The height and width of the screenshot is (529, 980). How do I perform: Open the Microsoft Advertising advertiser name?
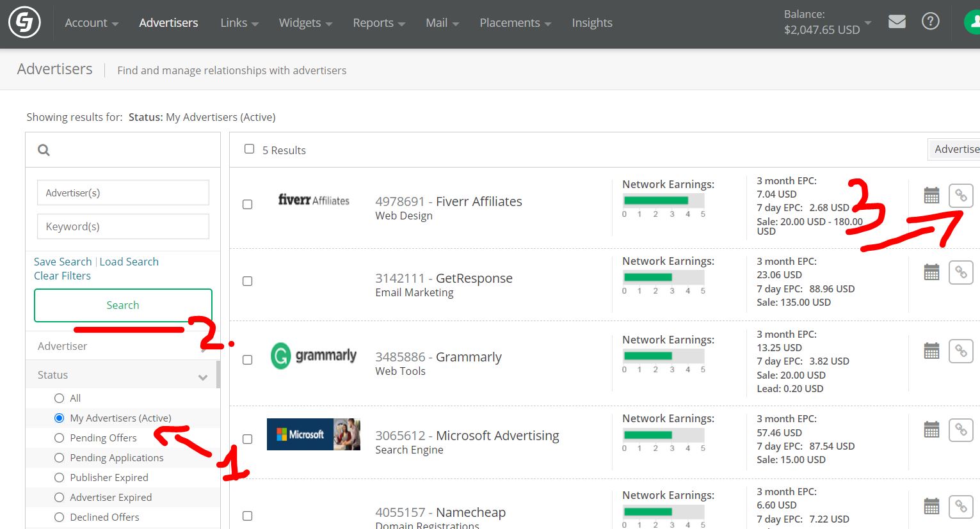(497, 436)
